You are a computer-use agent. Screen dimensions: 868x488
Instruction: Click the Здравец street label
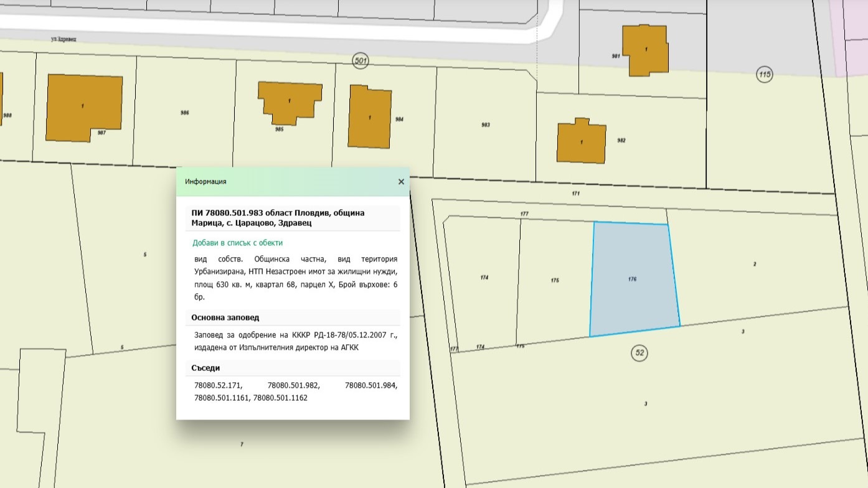(x=64, y=39)
